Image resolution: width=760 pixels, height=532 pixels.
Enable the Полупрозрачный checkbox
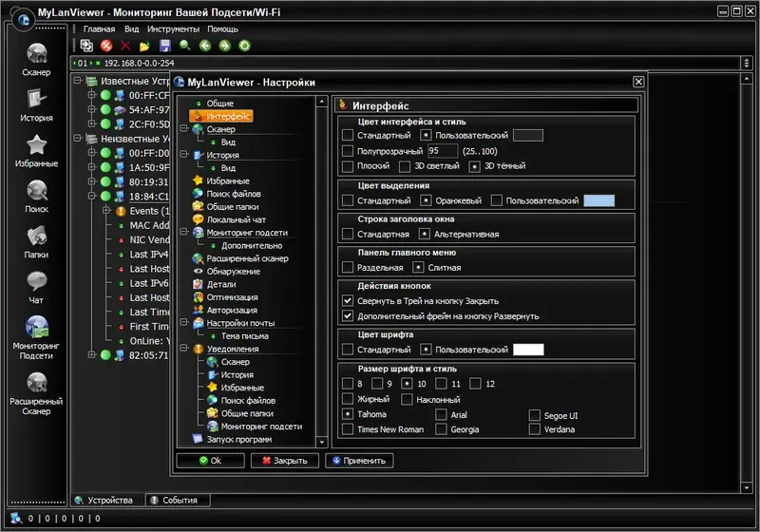[348, 151]
